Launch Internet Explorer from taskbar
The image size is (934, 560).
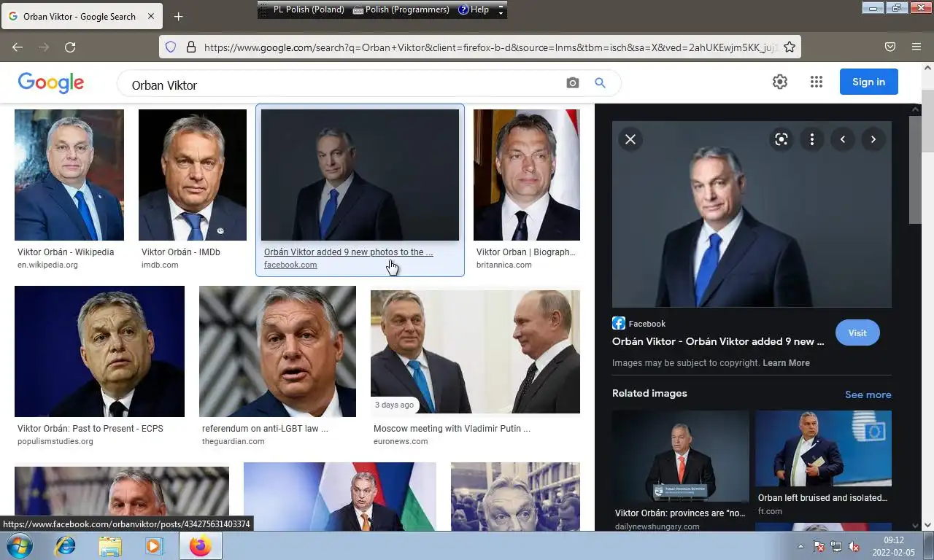click(66, 545)
